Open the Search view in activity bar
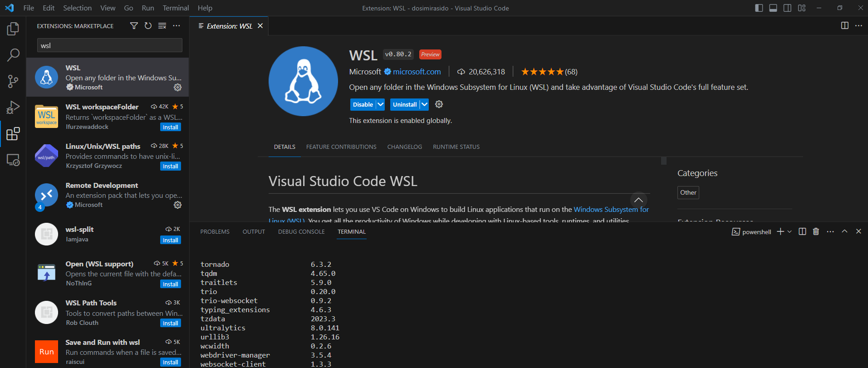Viewport: 868px width, 368px height. [13, 55]
